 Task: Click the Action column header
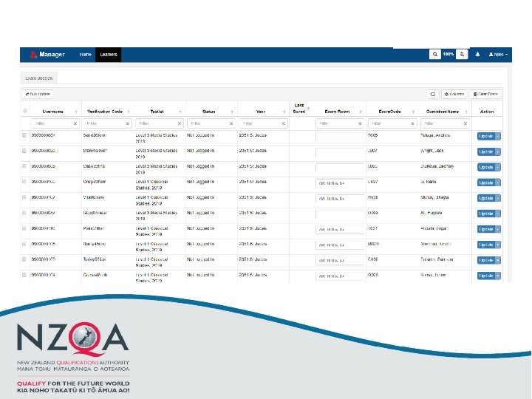(486, 112)
